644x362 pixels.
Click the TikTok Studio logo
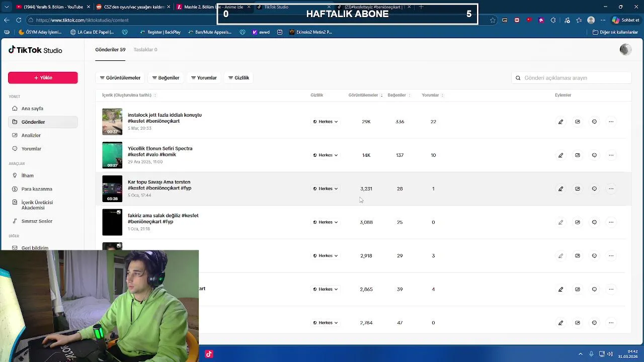pos(35,50)
